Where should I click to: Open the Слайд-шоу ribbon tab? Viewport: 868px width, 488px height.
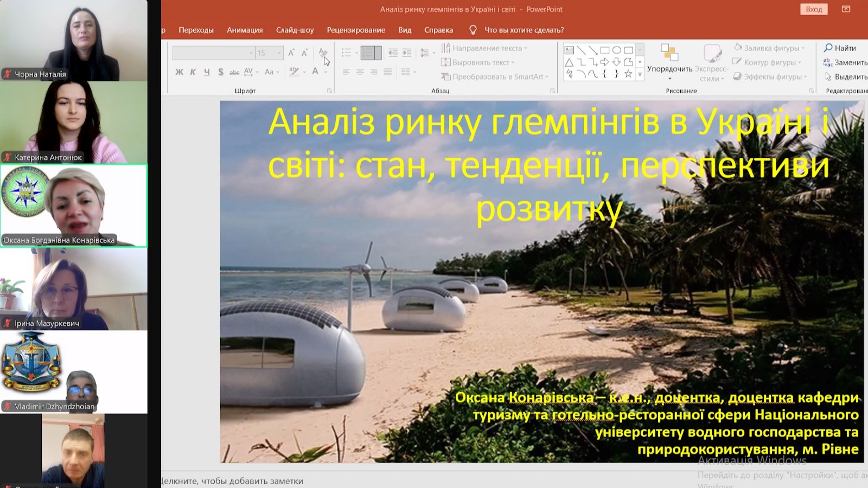click(x=295, y=30)
